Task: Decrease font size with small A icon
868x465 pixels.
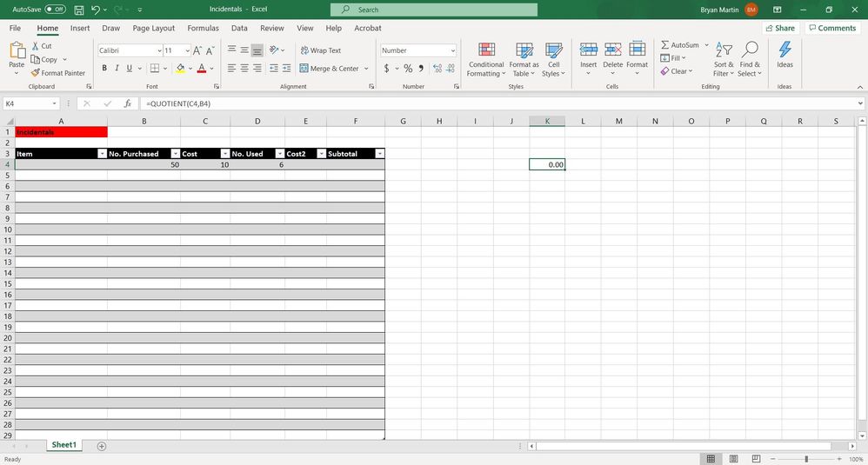Action: 210,50
